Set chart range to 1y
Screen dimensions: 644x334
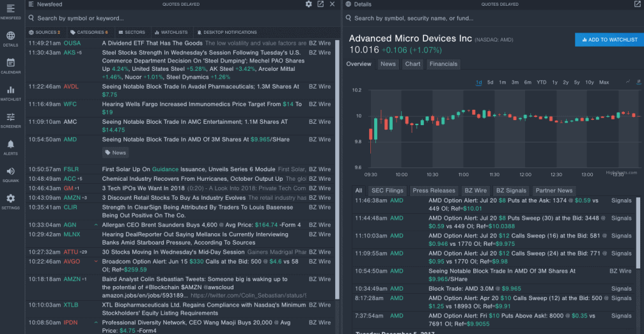pyautogui.click(x=554, y=82)
